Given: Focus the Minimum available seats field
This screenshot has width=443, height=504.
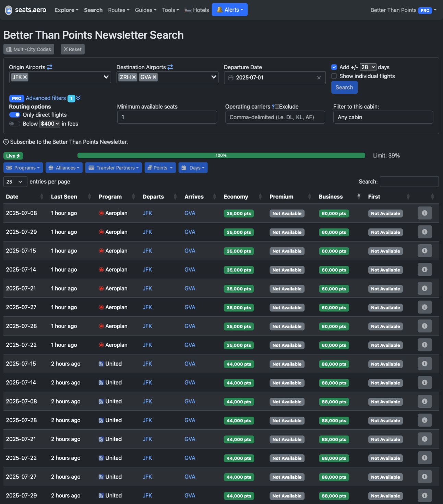Looking at the screenshot, I should (167, 117).
